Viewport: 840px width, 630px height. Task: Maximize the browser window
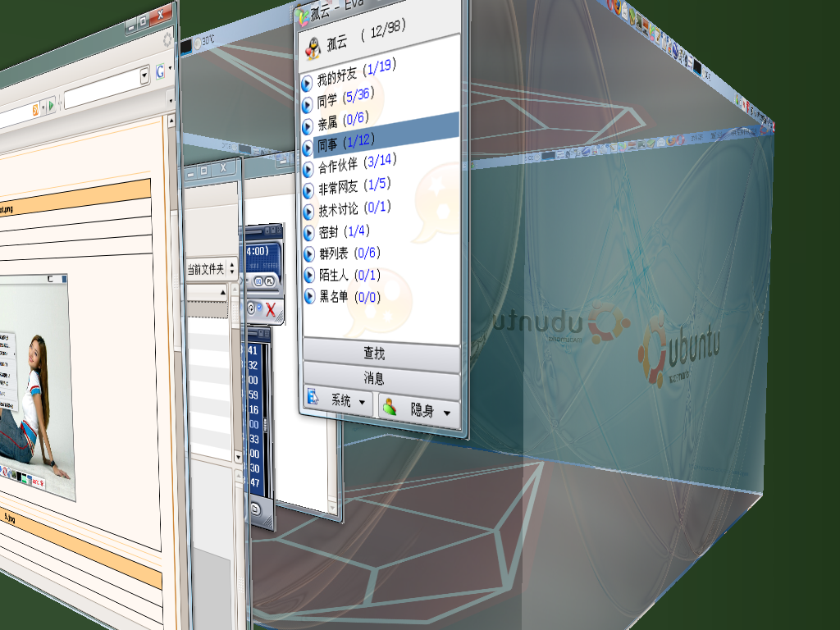(143, 21)
